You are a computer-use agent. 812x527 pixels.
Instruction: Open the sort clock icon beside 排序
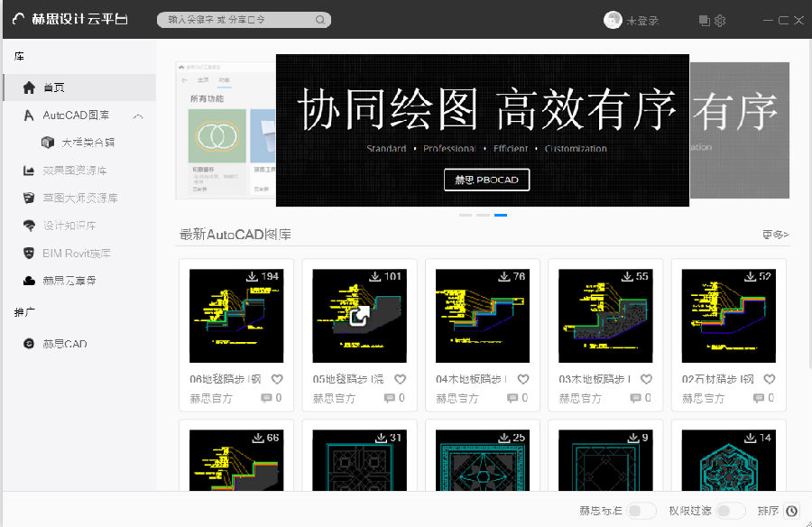pos(790,510)
